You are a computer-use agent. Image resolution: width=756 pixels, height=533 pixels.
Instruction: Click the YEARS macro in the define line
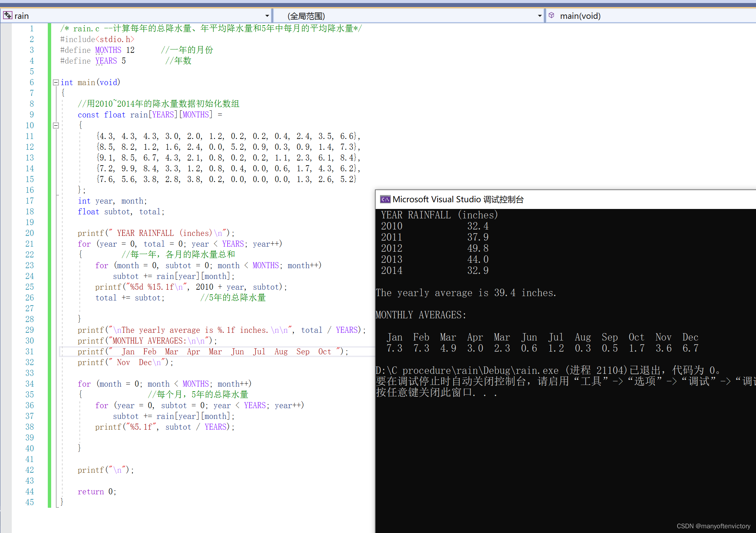pos(106,61)
